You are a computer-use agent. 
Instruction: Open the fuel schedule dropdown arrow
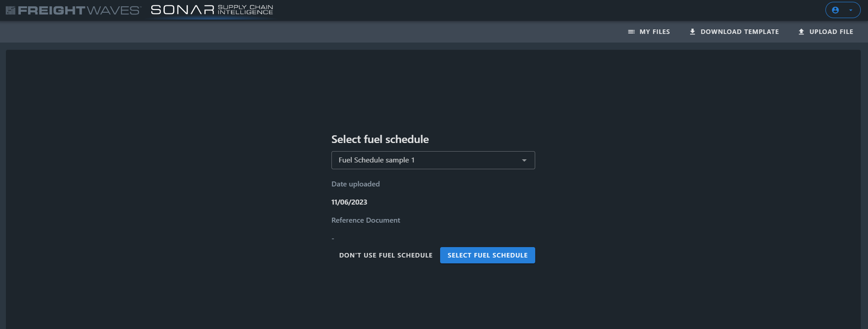pos(524,160)
